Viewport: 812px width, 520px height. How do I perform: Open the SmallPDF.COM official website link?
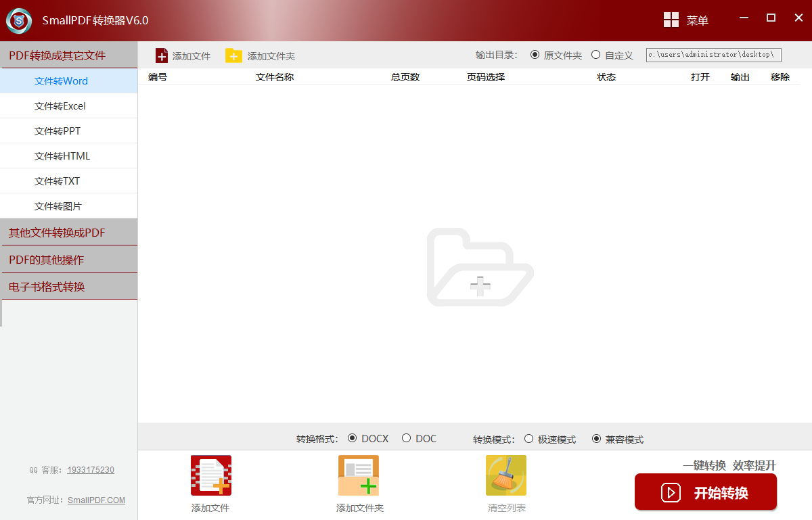(96, 500)
